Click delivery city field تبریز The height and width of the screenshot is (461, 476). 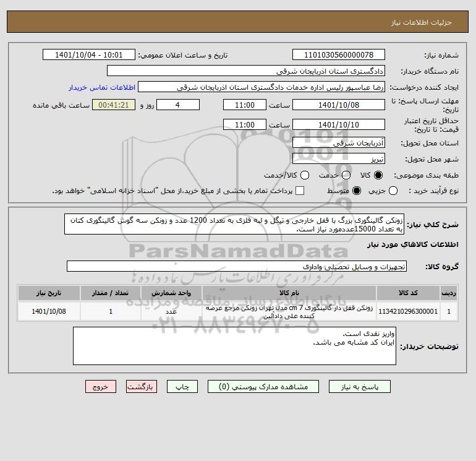[339, 158]
